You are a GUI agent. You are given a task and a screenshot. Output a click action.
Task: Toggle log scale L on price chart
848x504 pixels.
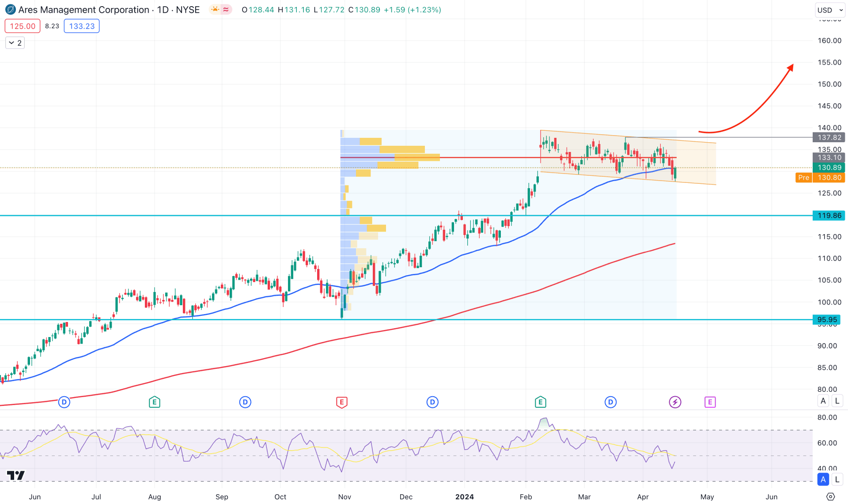(x=837, y=401)
